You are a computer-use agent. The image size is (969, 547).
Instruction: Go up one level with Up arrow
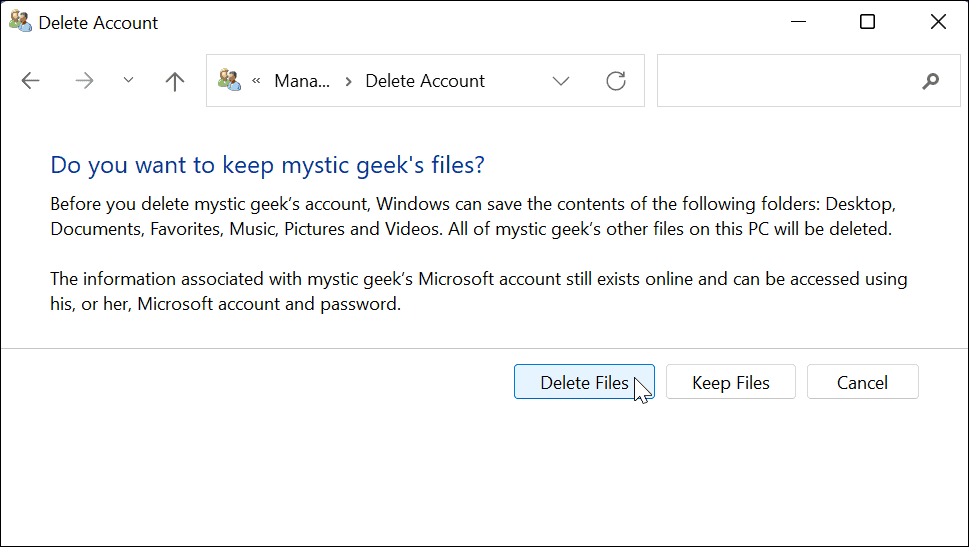(x=175, y=81)
